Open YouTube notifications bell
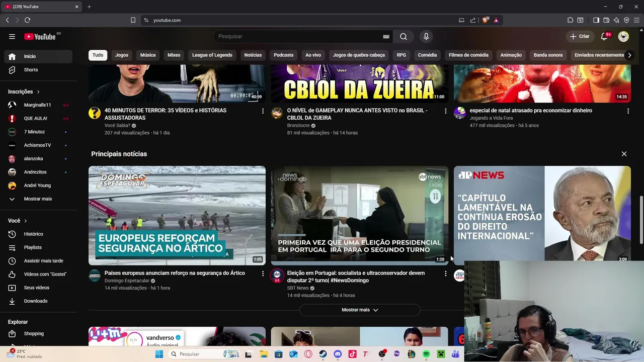Viewport: 644px width, 362px height. (605, 36)
